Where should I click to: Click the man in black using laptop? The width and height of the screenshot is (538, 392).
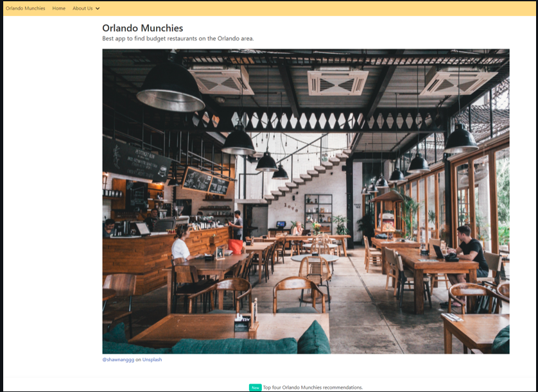[x=469, y=249]
